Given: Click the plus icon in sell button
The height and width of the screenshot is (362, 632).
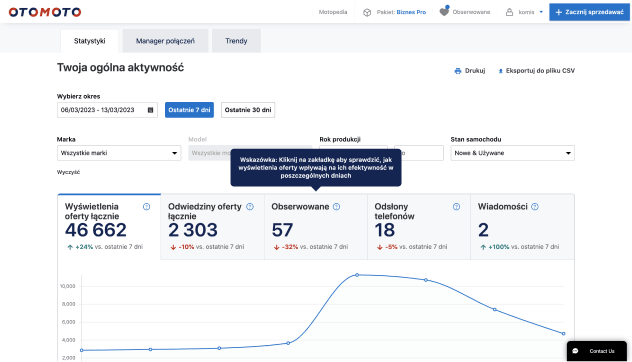Looking at the screenshot, I should click(x=559, y=12).
